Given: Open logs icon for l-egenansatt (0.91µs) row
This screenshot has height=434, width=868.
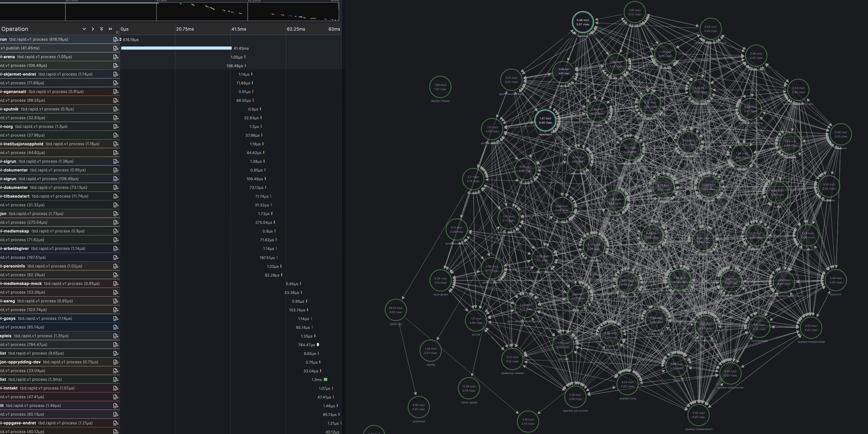Looking at the screenshot, I should (116, 92).
